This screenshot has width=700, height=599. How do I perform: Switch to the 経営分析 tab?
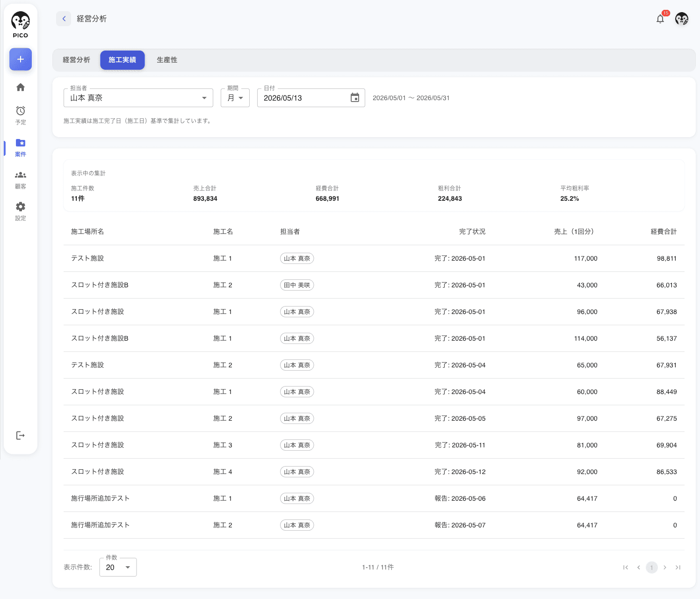click(x=77, y=60)
